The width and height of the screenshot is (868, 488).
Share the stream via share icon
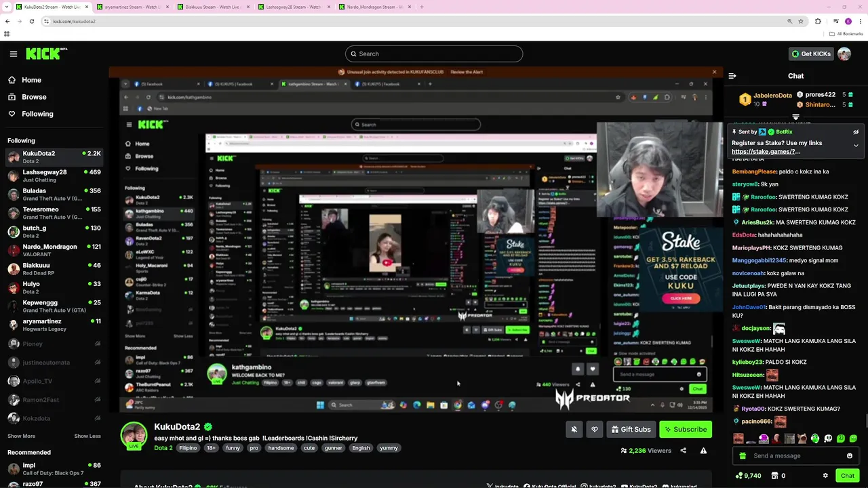[683, 451]
